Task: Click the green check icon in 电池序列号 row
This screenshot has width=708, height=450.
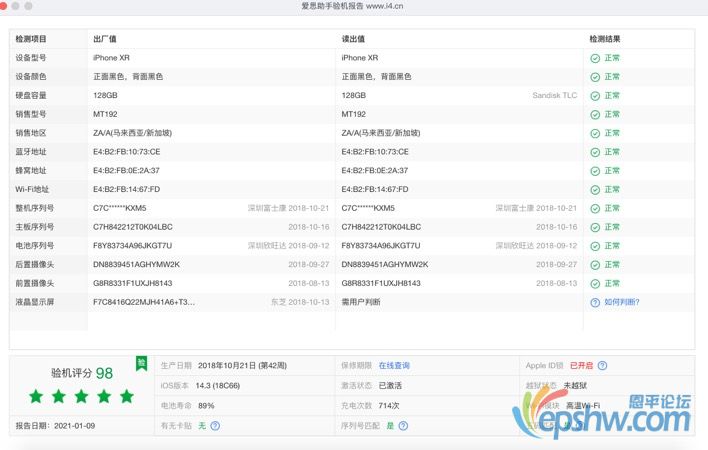Action: point(595,246)
